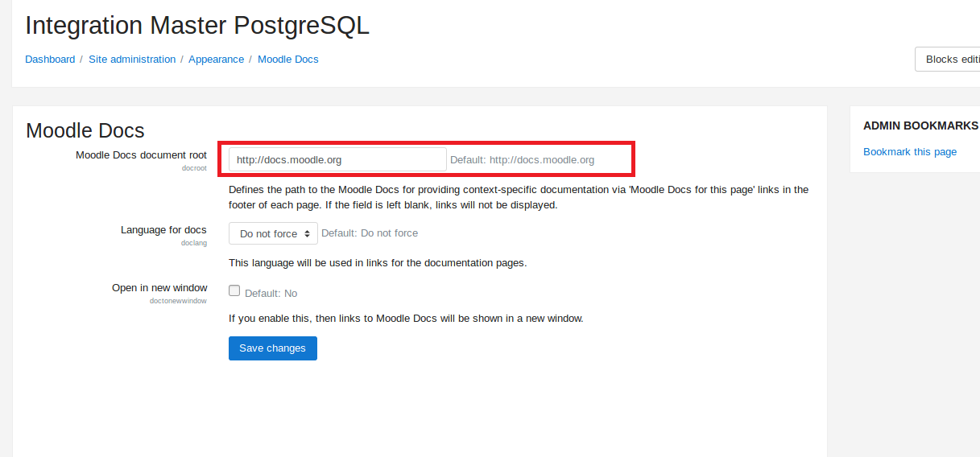This screenshot has width=980, height=457.
Task: Go to Site administration breadcrumb
Action: [132, 60]
